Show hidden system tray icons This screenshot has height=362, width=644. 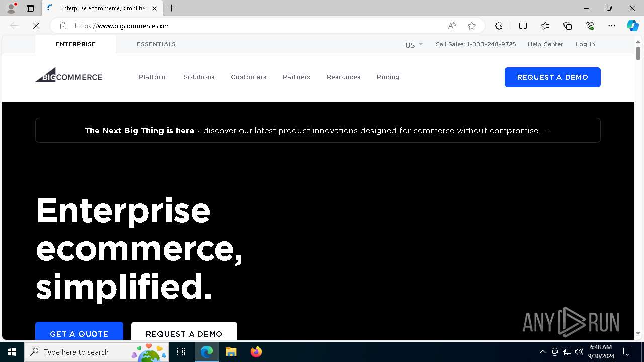tap(542, 352)
